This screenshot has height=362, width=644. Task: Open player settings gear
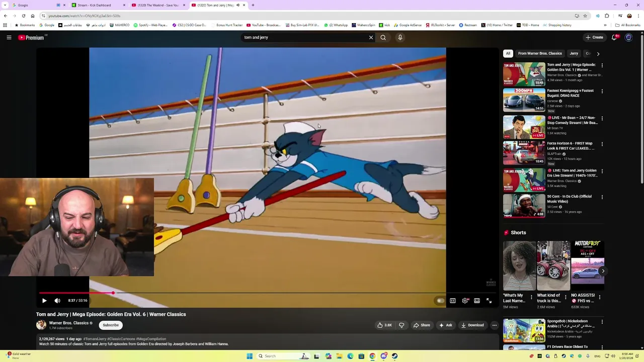[x=465, y=301]
